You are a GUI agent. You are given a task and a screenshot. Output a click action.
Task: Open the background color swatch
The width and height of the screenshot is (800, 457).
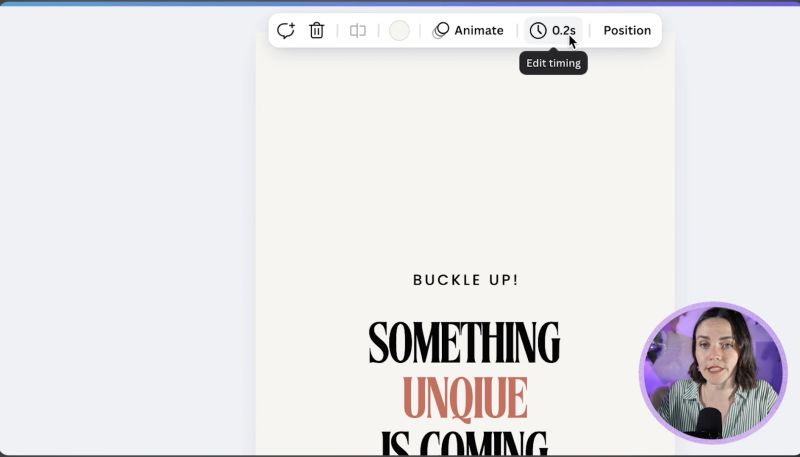pos(399,31)
